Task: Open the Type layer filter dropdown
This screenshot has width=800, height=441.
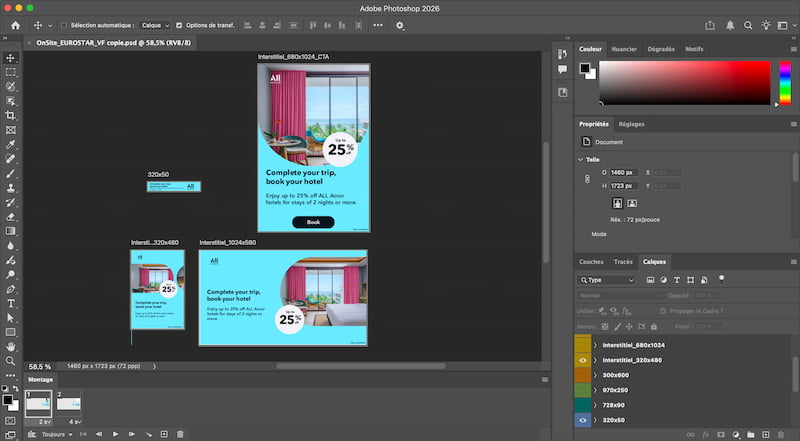Action: [x=607, y=280]
